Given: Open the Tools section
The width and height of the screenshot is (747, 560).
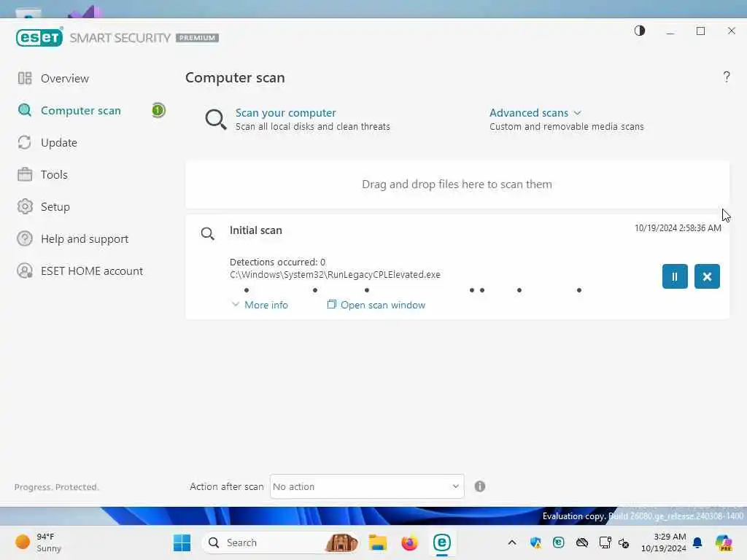Looking at the screenshot, I should (54, 174).
